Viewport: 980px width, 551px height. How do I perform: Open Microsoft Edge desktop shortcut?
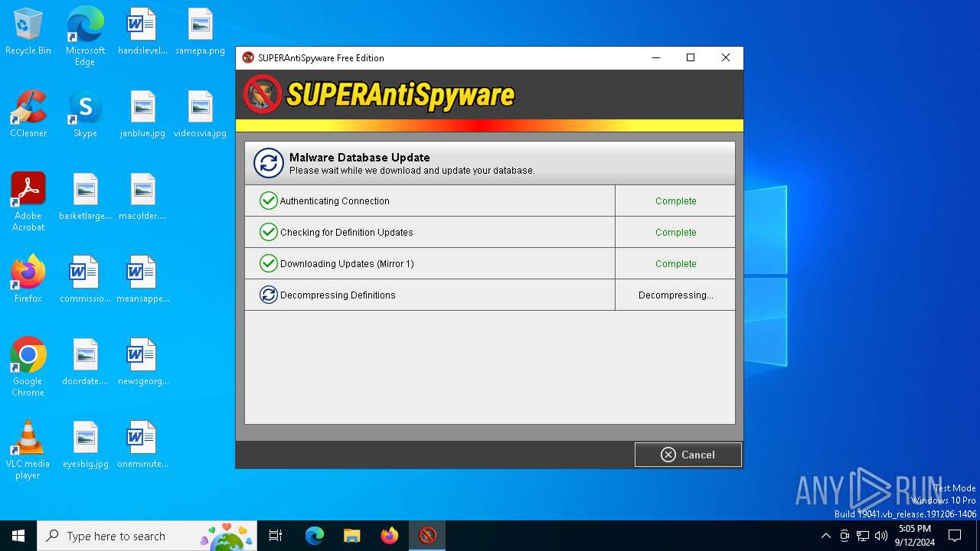tap(85, 36)
